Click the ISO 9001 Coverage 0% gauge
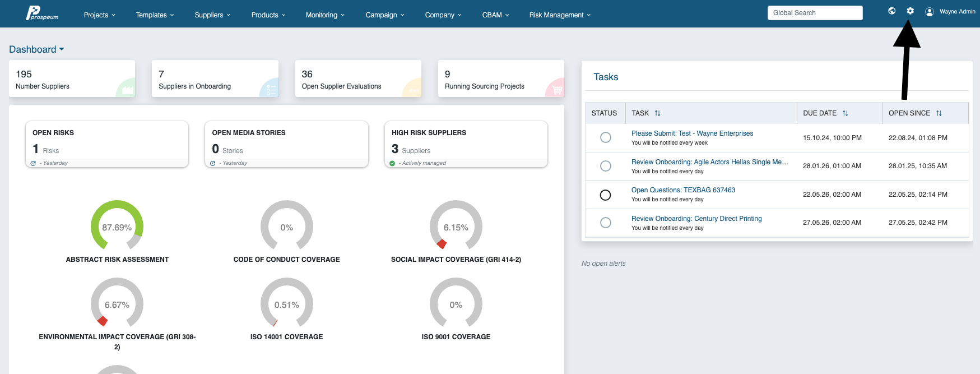This screenshot has width=980, height=374. (456, 303)
